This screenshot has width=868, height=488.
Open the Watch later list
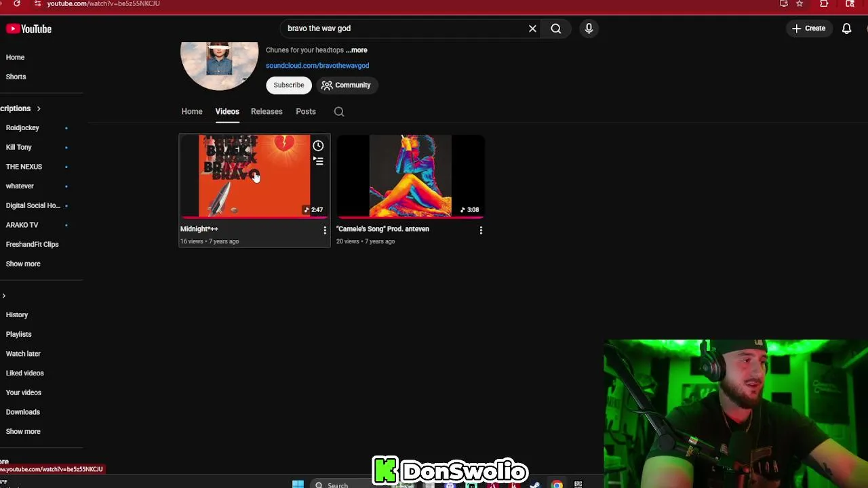tap(23, 354)
